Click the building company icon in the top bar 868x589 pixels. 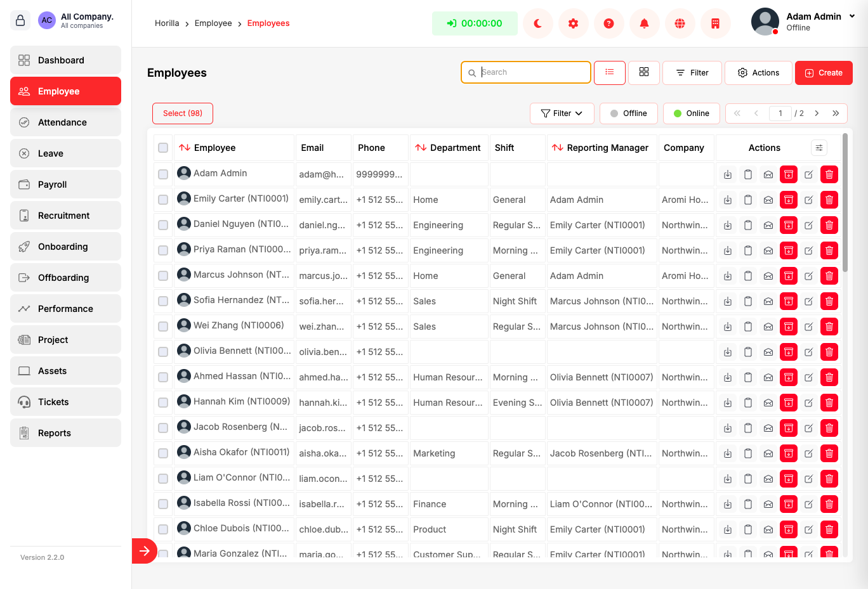[x=716, y=23]
